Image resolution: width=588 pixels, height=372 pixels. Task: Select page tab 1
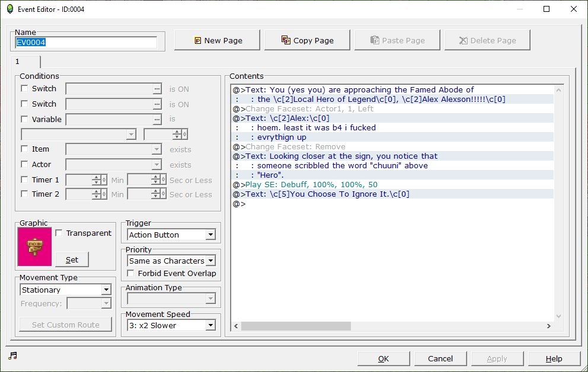(25, 62)
